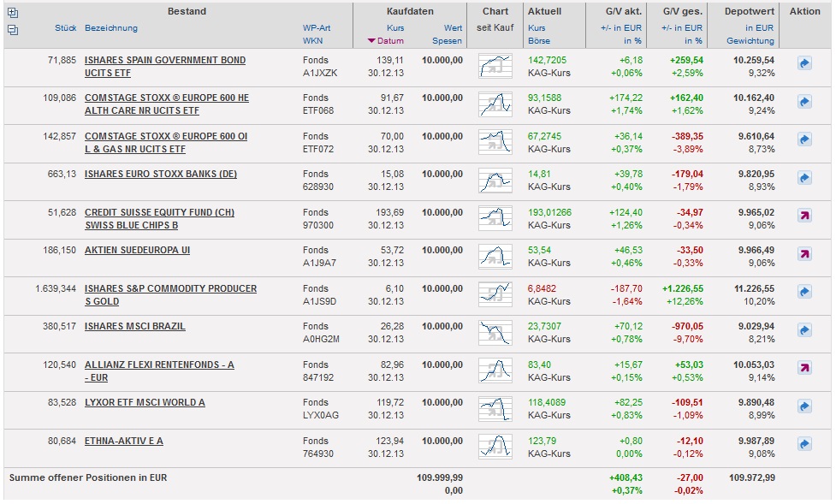Image resolution: width=836 pixels, height=504 pixels.
Task: Click the purple action arrow for Aktien Suedeuropa UI
Action: pos(803,254)
